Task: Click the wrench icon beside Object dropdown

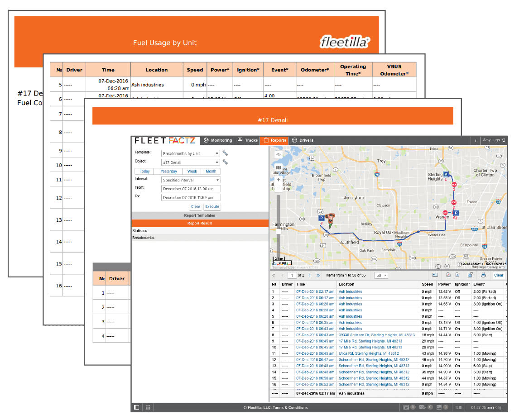Action: point(225,162)
